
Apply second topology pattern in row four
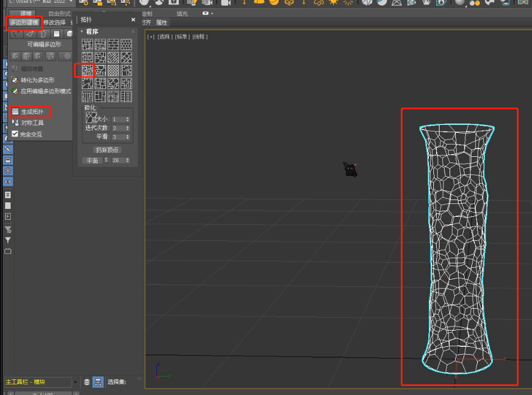point(100,83)
